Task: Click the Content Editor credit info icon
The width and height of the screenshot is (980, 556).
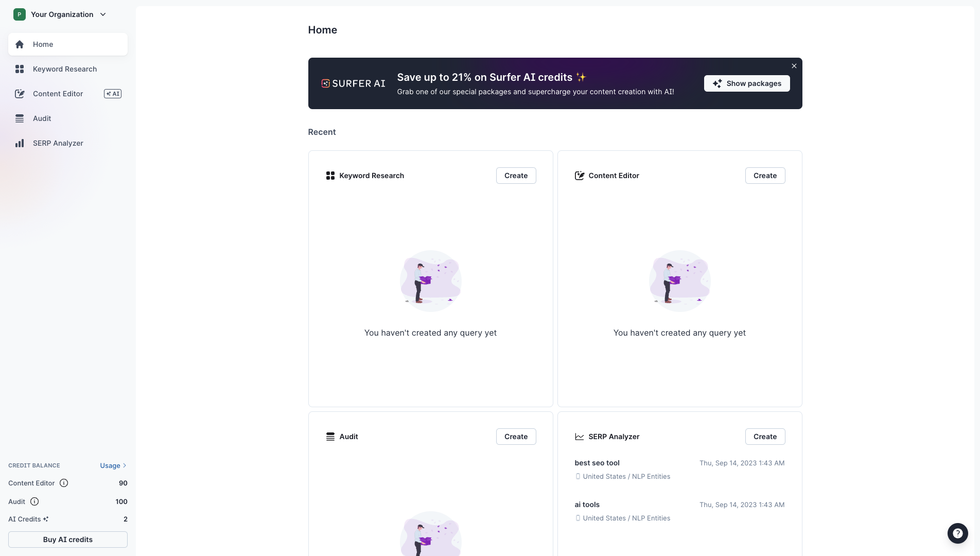Action: click(64, 483)
